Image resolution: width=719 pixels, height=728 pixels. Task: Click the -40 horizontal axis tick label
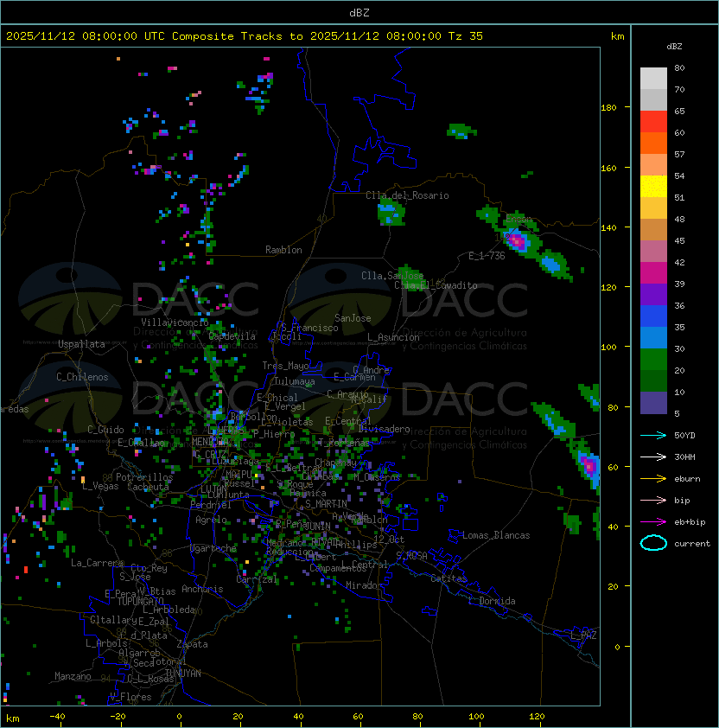58,717
